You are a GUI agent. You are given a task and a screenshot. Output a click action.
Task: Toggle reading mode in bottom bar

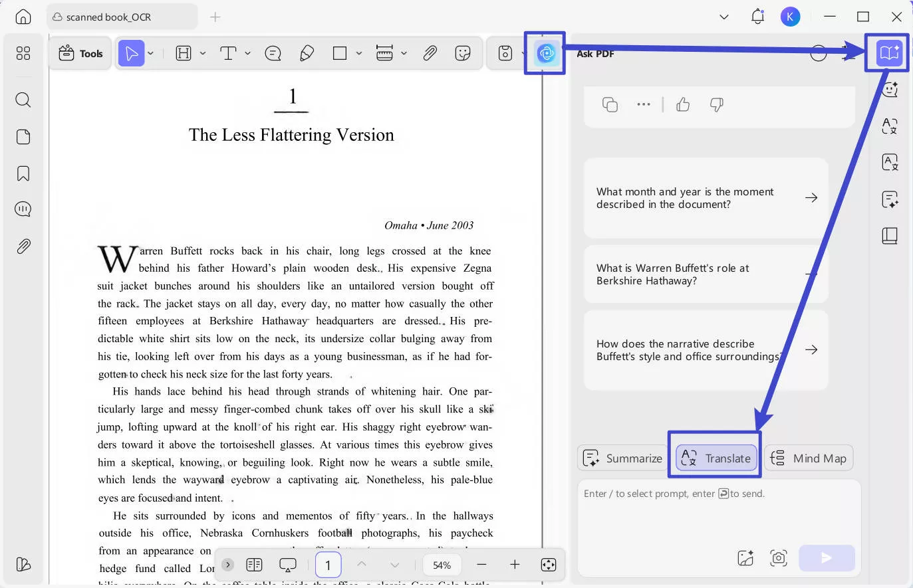(254, 565)
